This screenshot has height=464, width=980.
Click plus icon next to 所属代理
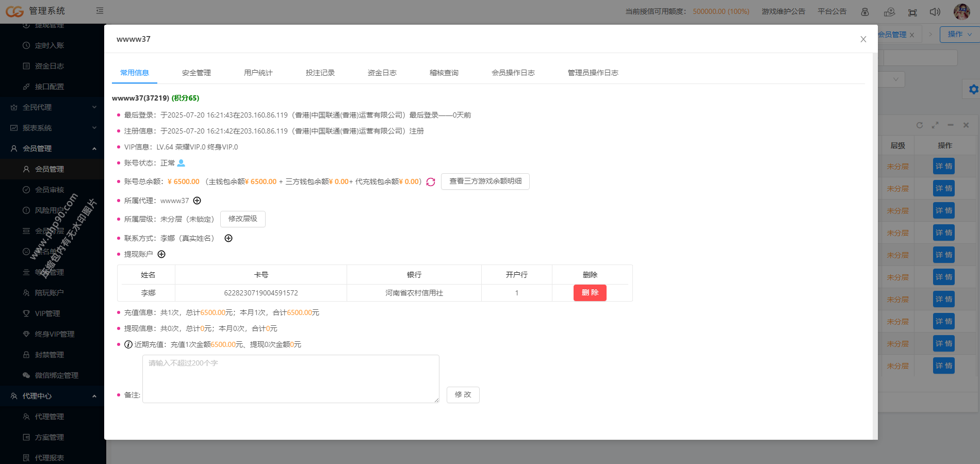pos(197,201)
